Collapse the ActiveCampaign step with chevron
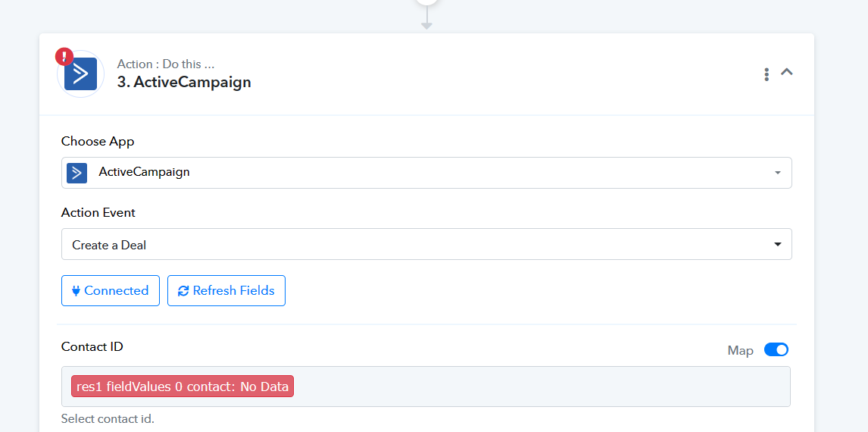 point(787,72)
